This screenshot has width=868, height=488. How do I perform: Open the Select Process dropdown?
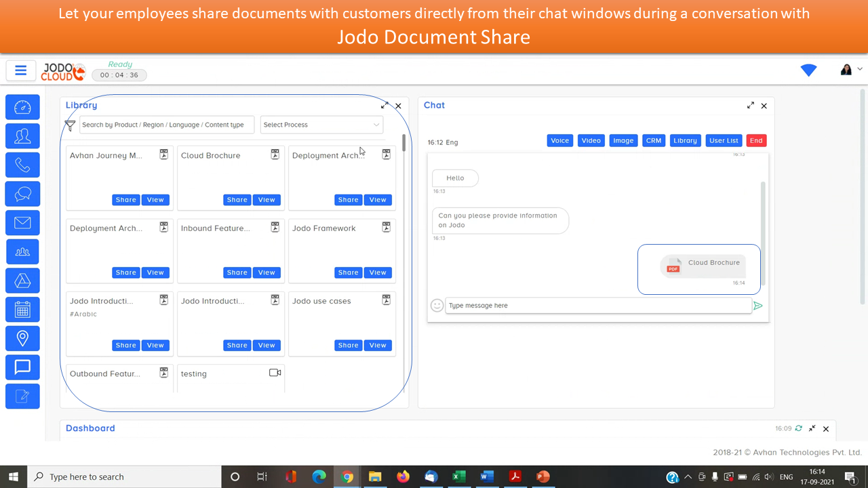point(321,125)
